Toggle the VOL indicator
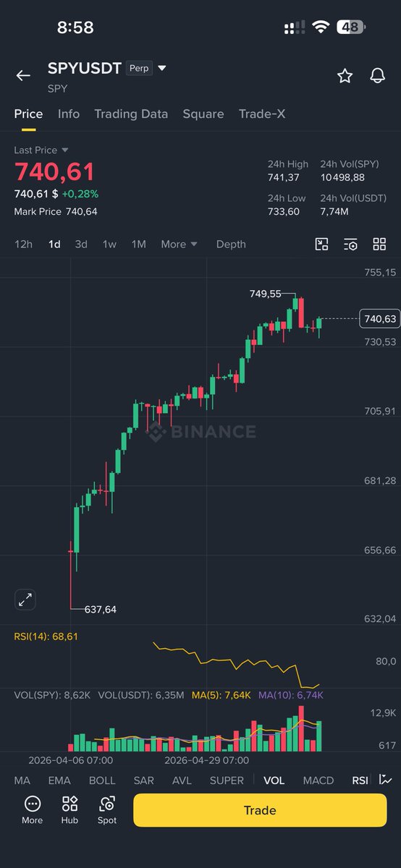This screenshot has width=401, height=868. click(x=274, y=780)
